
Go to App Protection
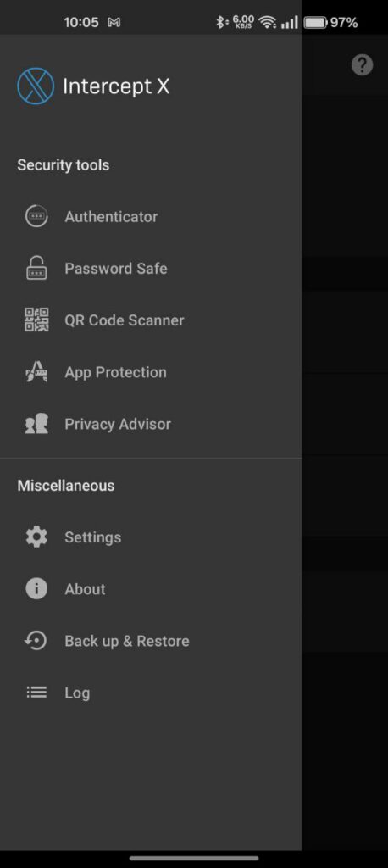[151, 372]
